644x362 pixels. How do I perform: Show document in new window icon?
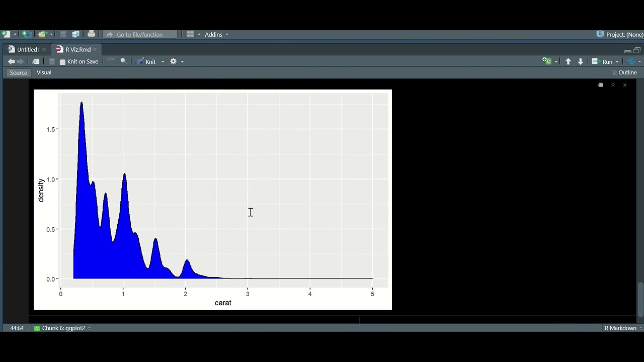(x=36, y=61)
